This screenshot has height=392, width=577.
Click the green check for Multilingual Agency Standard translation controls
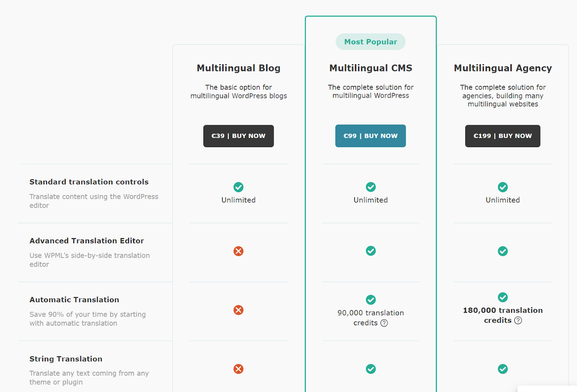tap(503, 187)
